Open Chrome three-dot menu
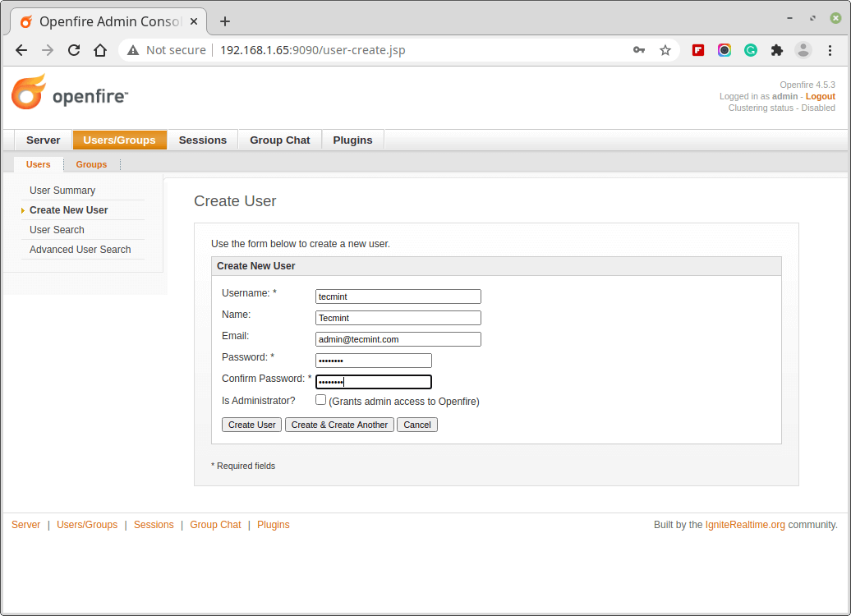The image size is (851, 616). tap(830, 50)
